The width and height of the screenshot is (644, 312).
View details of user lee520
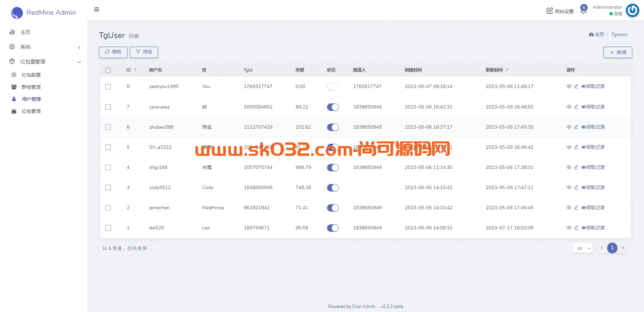click(x=569, y=228)
